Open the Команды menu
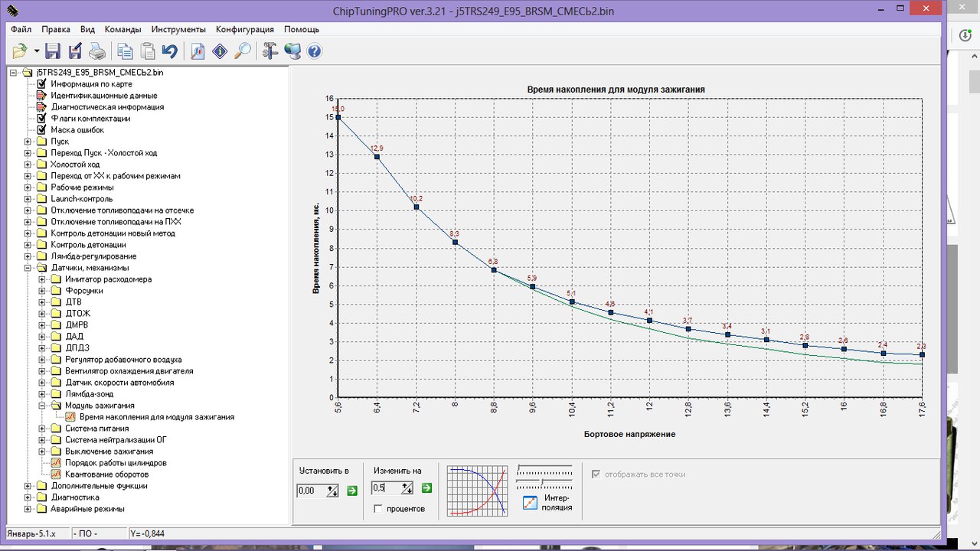 point(123,29)
